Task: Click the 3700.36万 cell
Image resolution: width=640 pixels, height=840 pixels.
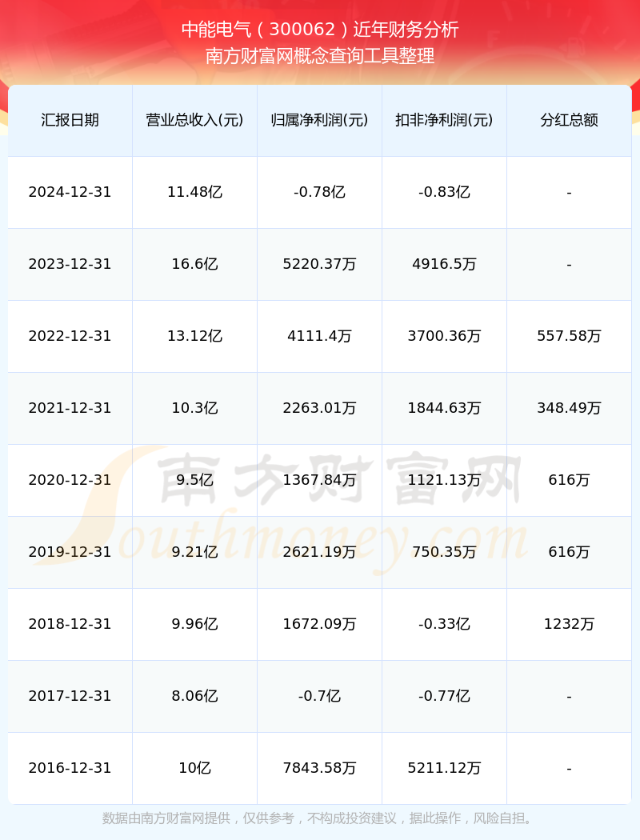Action: [x=445, y=336]
